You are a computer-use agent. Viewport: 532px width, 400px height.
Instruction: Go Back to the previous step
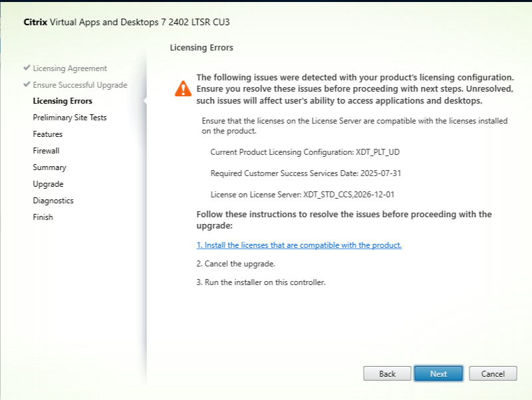[x=387, y=373]
